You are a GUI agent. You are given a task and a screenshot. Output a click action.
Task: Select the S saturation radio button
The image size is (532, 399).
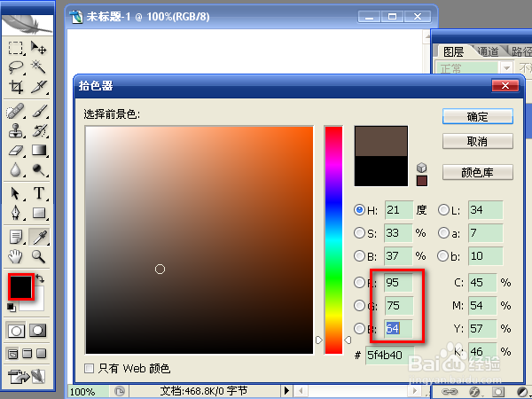pyautogui.click(x=359, y=232)
